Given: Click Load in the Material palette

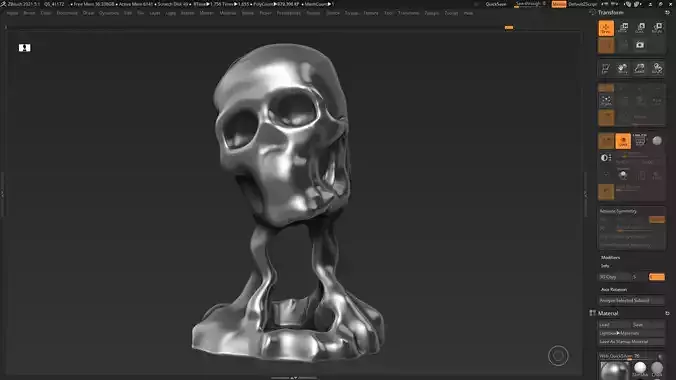Looking at the screenshot, I should tap(614, 325).
